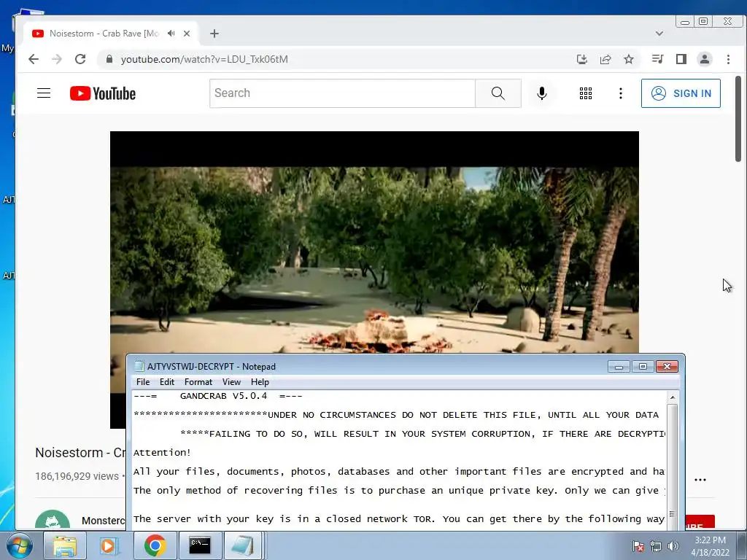
Task: Reload the YouTube page
Action: pyautogui.click(x=80, y=59)
